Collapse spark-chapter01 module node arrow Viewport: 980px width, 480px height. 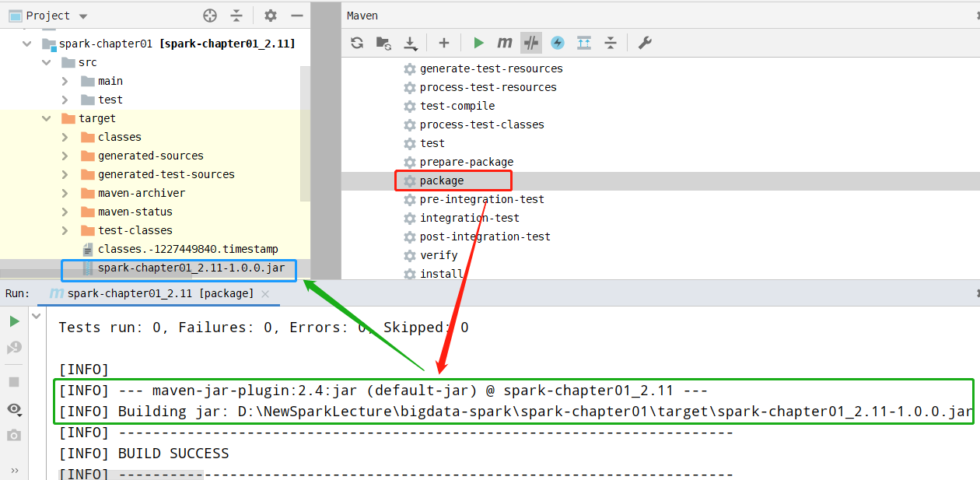tap(28, 44)
